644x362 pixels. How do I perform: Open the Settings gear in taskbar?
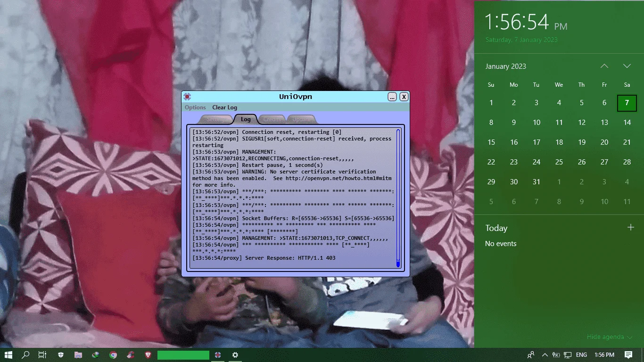[235, 354]
